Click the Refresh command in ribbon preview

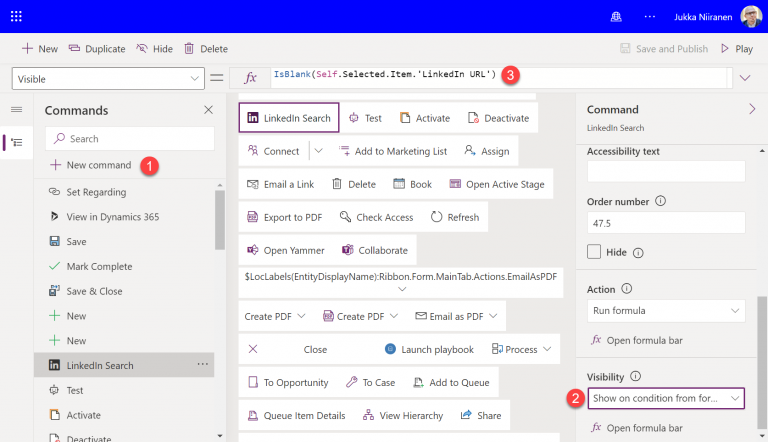click(x=455, y=217)
